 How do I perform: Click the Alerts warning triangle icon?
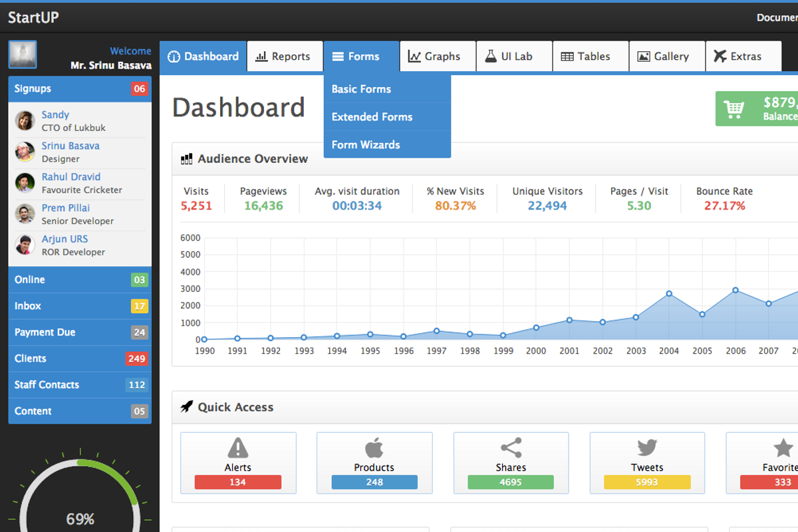[238, 448]
